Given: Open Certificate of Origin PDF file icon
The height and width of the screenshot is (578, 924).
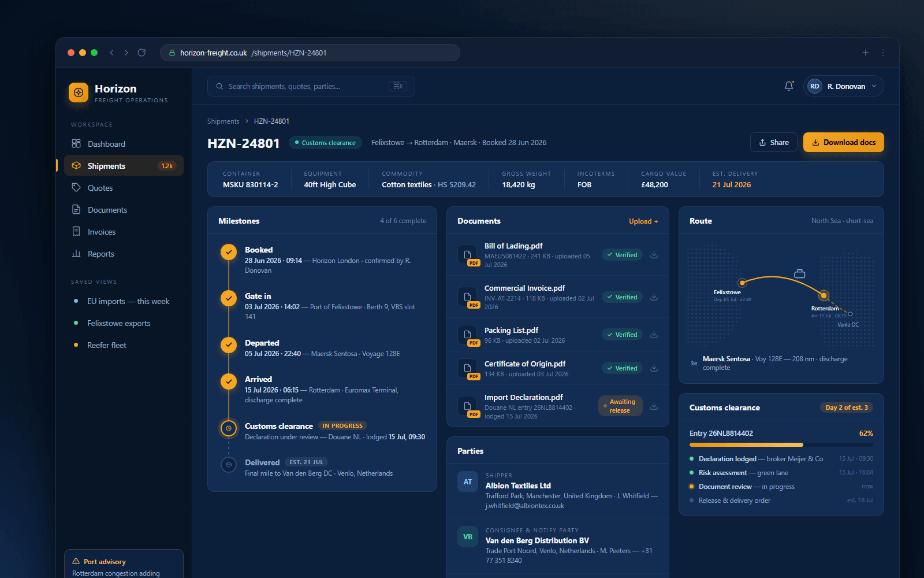Looking at the screenshot, I should (x=468, y=368).
